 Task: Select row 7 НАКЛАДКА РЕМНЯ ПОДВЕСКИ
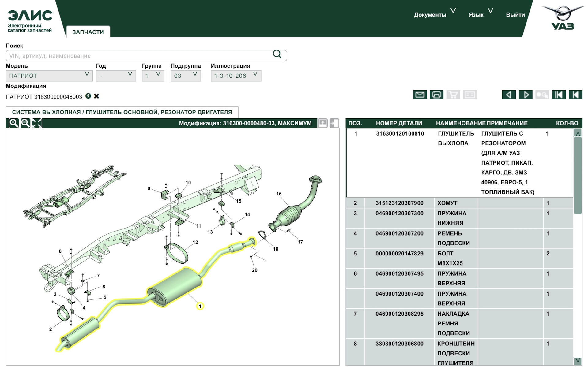click(459, 323)
